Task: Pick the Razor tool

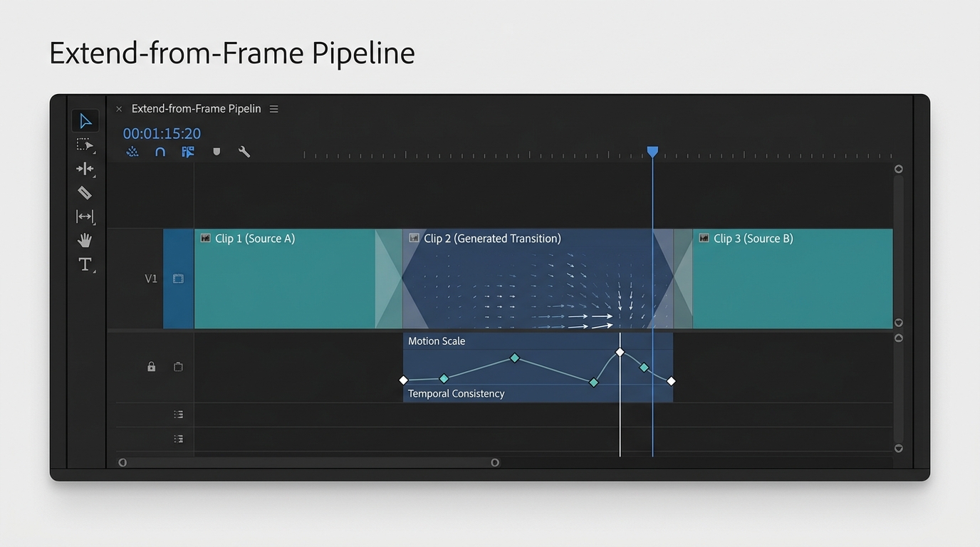Action: (85, 192)
